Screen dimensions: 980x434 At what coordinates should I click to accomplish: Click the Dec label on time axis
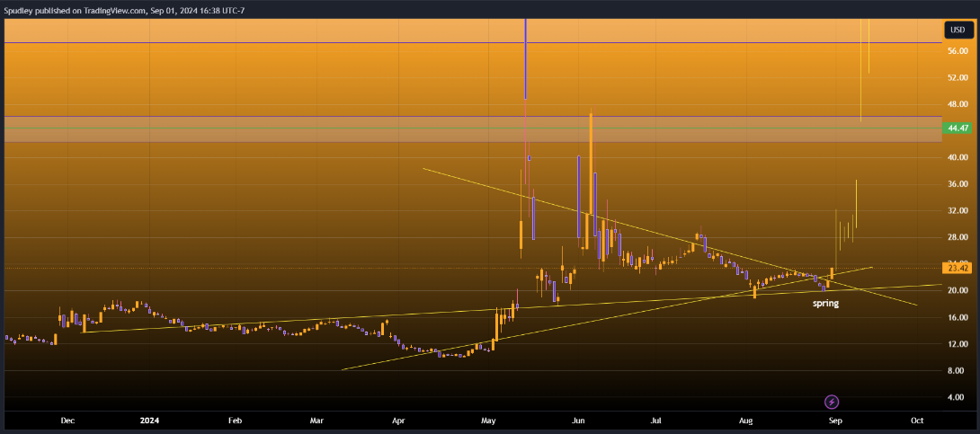click(67, 421)
